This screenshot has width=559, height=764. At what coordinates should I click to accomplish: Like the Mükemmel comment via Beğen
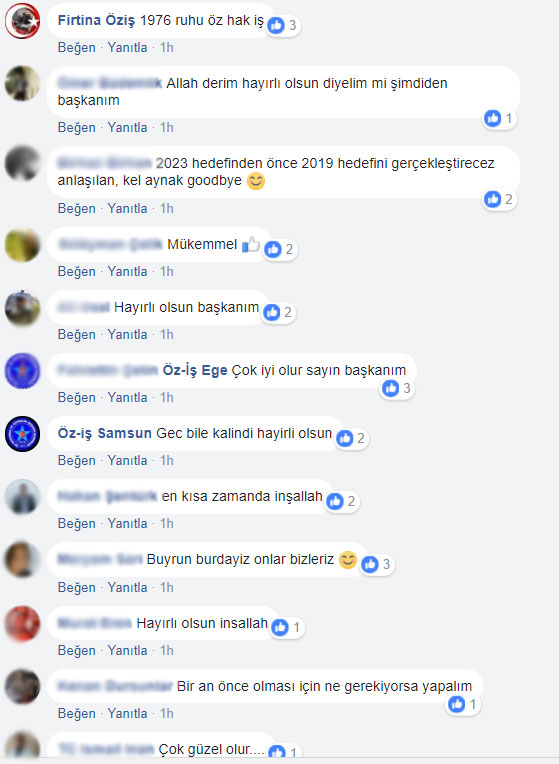point(77,271)
